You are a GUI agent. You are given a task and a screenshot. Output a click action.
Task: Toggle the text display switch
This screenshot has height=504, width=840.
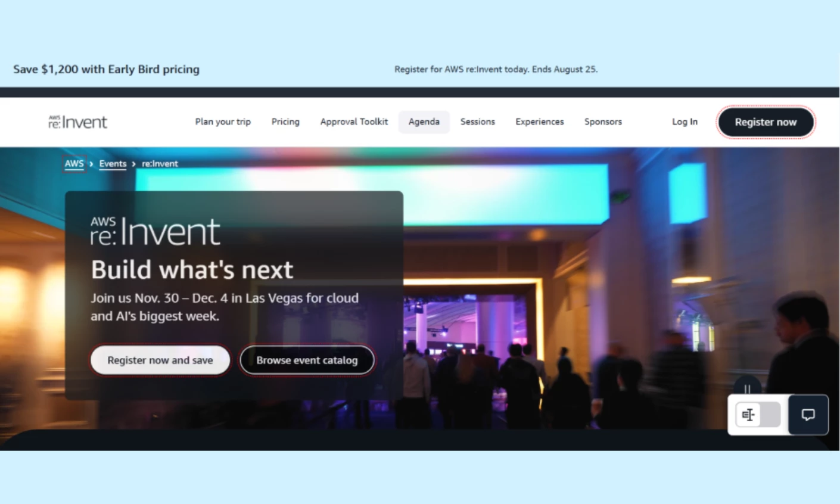(x=758, y=415)
